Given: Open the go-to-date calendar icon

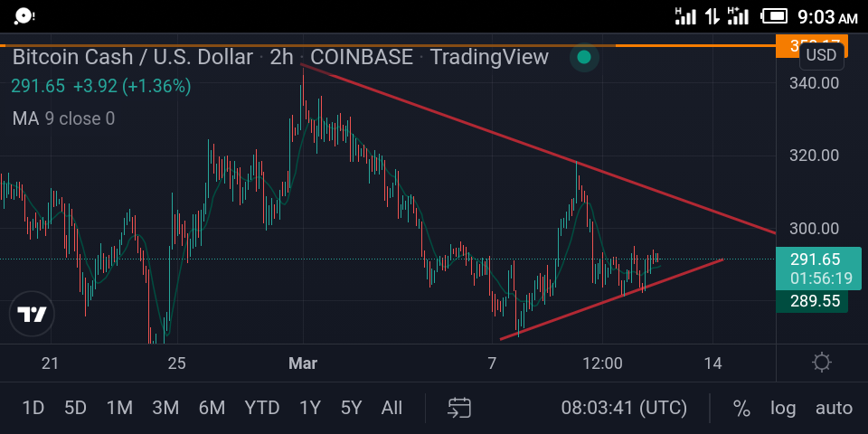Looking at the screenshot, I should (459, 409).
